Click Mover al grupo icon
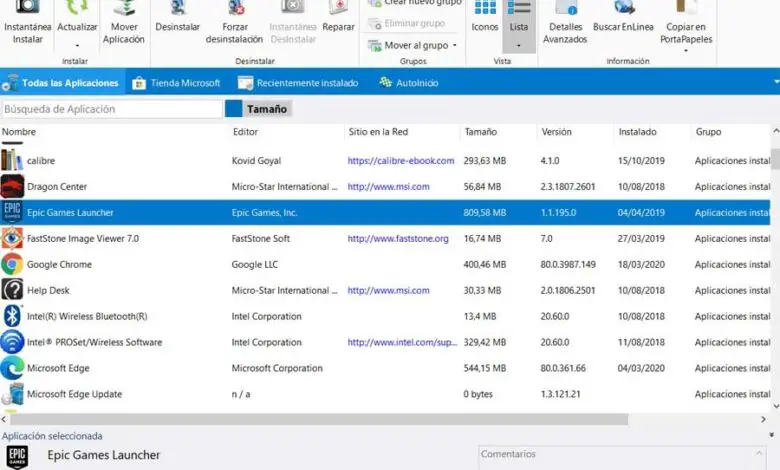Screen dimensions: 780x470 click(374, 45)
